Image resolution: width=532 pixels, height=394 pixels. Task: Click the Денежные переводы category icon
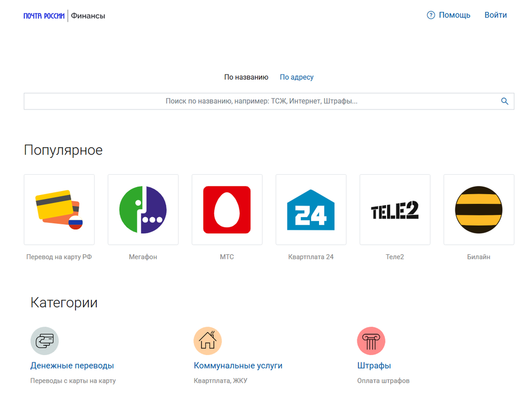pos(45,340)
